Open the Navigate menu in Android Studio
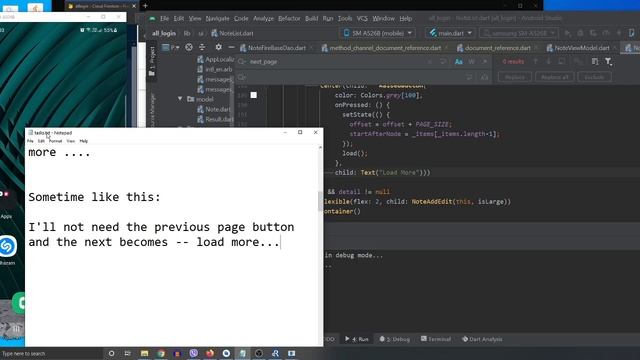Image resolution: width=640 pixels, height=360 pixels. 218,18
